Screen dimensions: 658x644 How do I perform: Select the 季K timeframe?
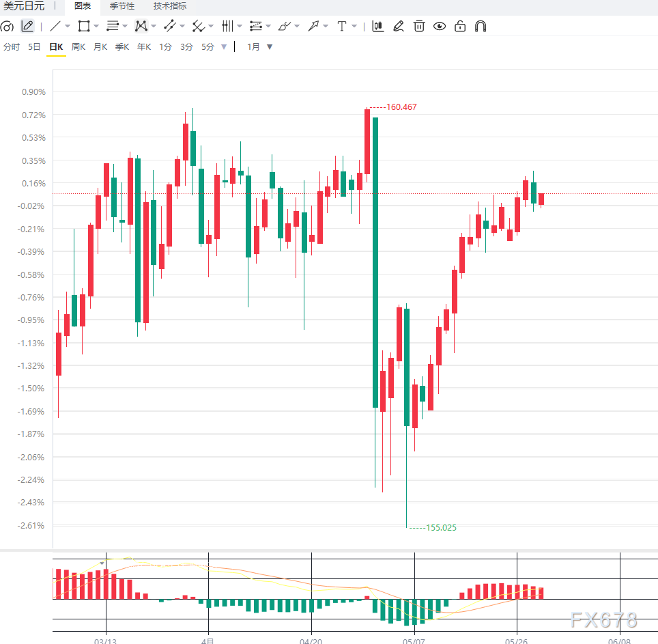coord(122,47)
